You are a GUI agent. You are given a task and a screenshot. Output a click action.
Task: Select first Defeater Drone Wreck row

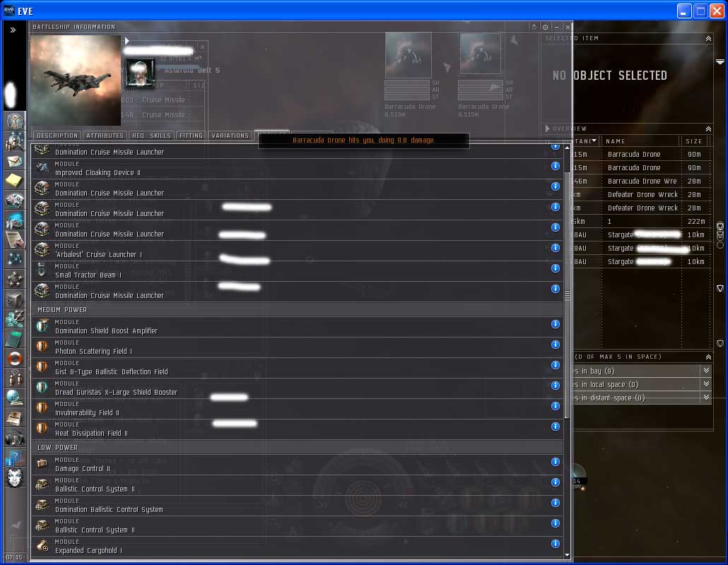coord(641,194)
